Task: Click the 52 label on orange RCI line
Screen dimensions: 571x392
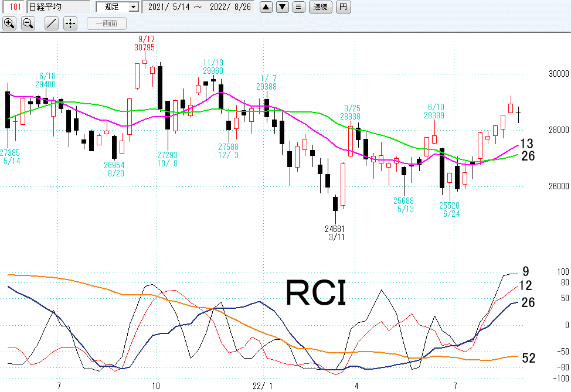Action: (x=528, y=358)
